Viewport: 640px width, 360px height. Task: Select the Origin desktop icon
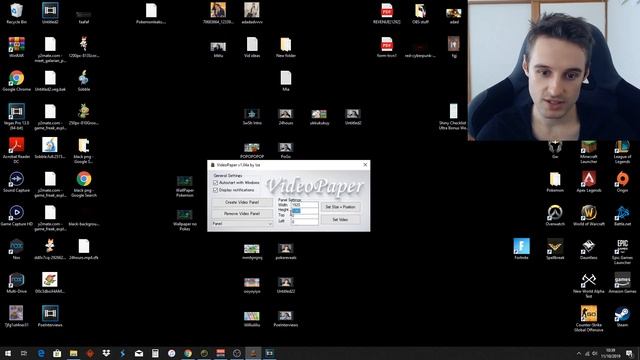[622, 182]
